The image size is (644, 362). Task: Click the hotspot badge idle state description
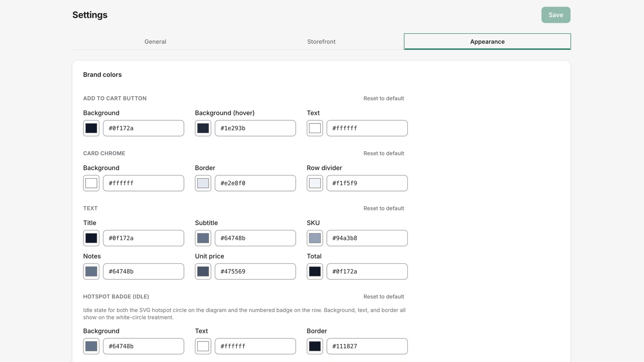click(244, 314)
